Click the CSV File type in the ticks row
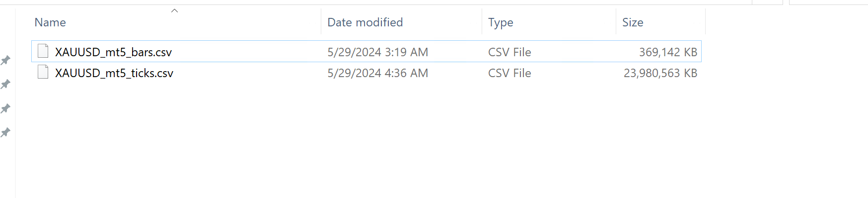Image resolution: width=868 pixels, height=198 pixels. pyautogui.click(x=509, y=73)
